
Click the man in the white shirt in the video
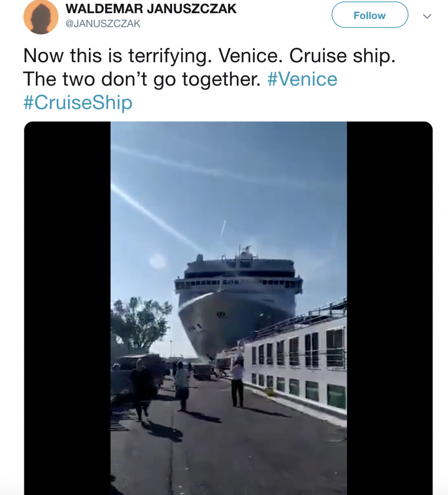coord(238,382)
